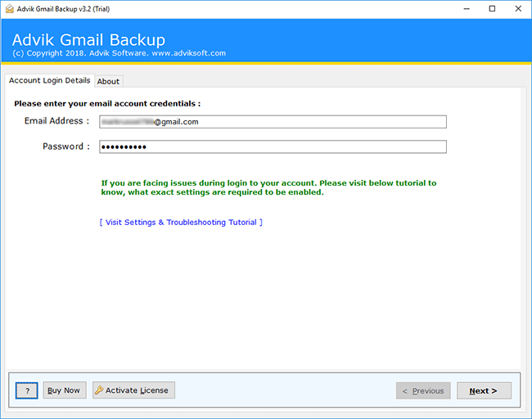Click the key icon on Activate License
Viewport: 532px width, 419px height.
coord(99,390)
